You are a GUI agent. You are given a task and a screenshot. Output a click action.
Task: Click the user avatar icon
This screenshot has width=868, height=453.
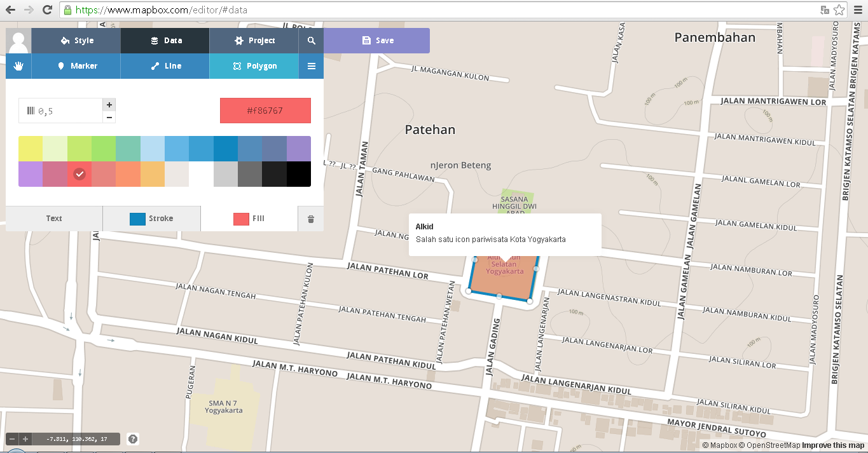pyautogui.click(x=18, y=40)
